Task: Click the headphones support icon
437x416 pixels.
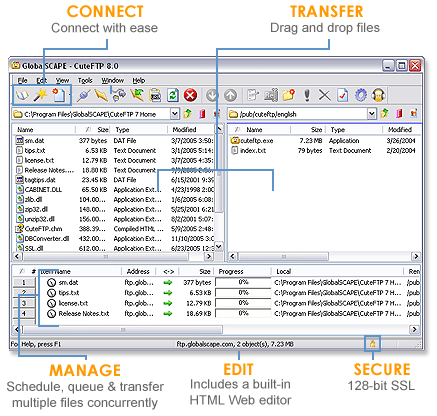Action: [379, 95]
